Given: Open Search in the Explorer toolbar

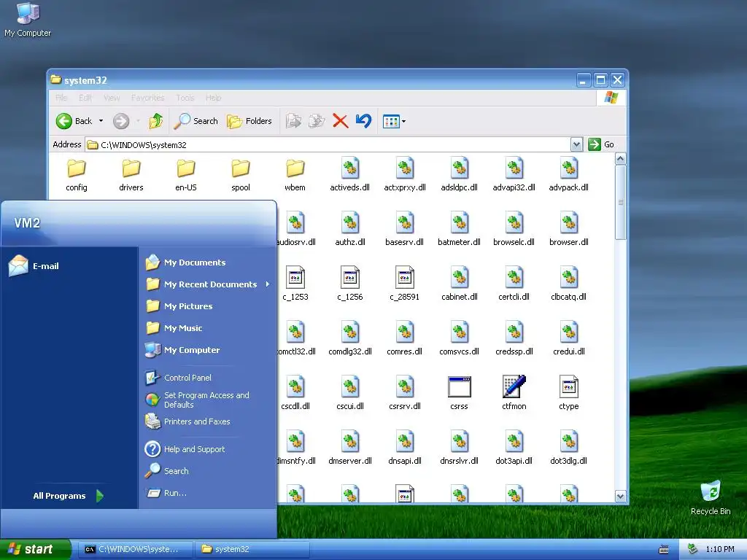Looking at the screenshot, I should point(196,121).
